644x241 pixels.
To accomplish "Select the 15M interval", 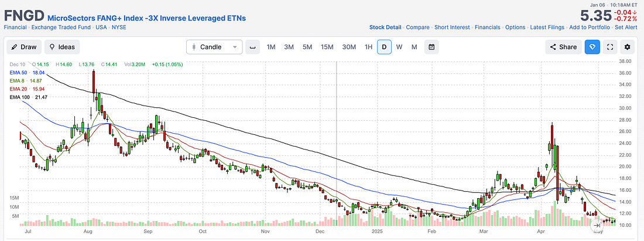I will tap(327, 47).
